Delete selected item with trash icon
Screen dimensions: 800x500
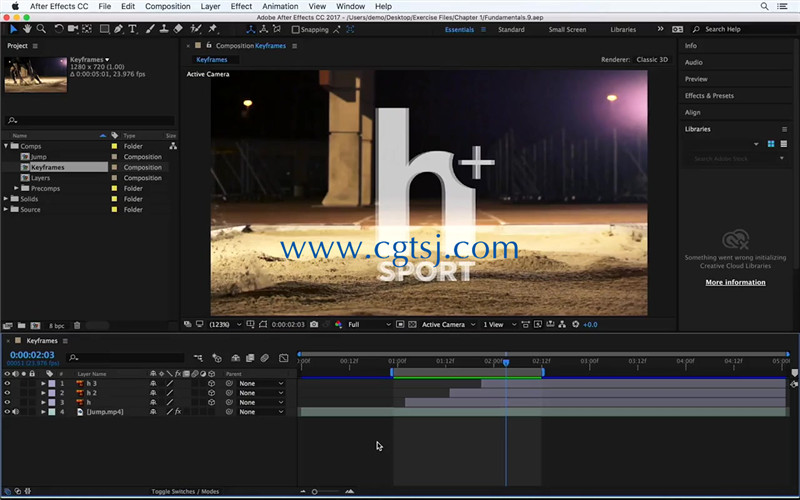77,326
